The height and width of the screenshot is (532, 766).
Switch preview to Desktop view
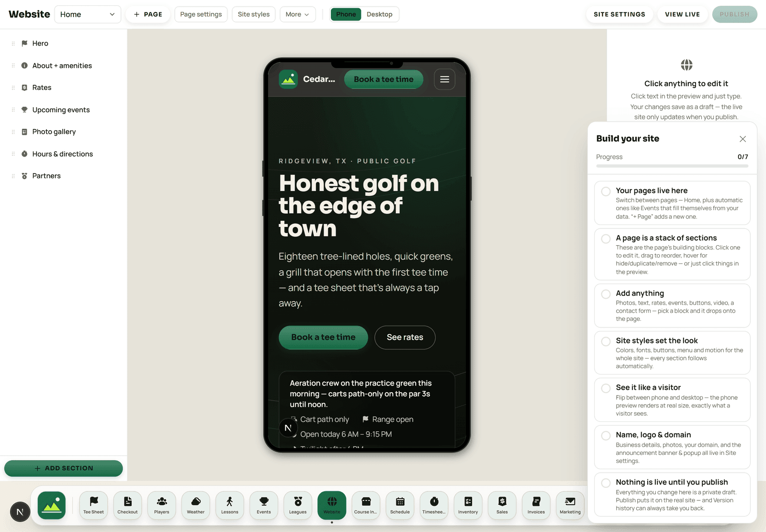click(x=380, y=14)
